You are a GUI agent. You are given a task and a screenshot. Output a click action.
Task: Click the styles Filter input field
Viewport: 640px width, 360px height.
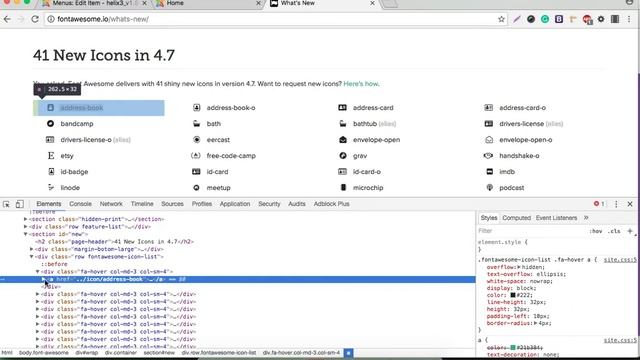[531, 231]
